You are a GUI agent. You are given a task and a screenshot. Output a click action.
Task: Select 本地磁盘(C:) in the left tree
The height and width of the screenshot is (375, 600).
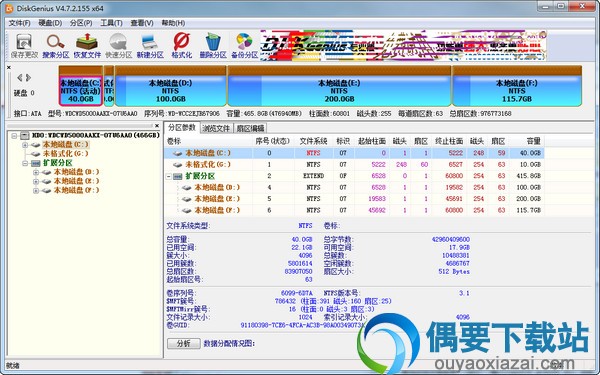click(x=65, y=144)
